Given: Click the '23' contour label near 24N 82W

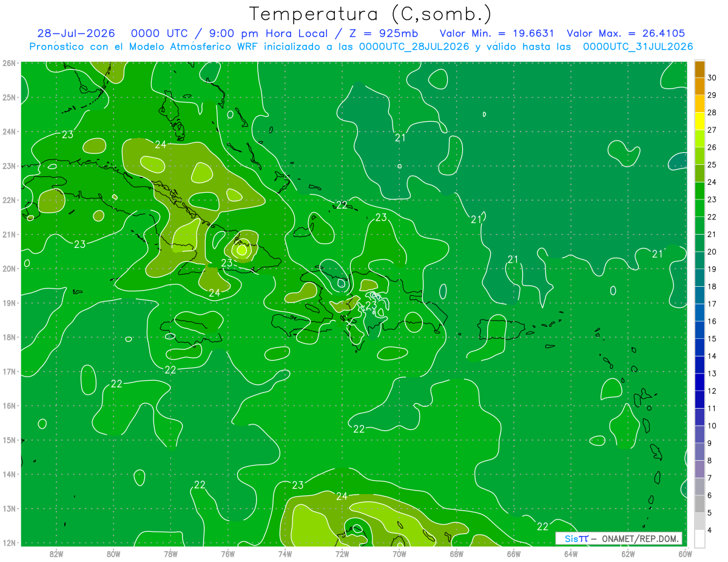Looking at the screenshot, I should click(67, 135).
